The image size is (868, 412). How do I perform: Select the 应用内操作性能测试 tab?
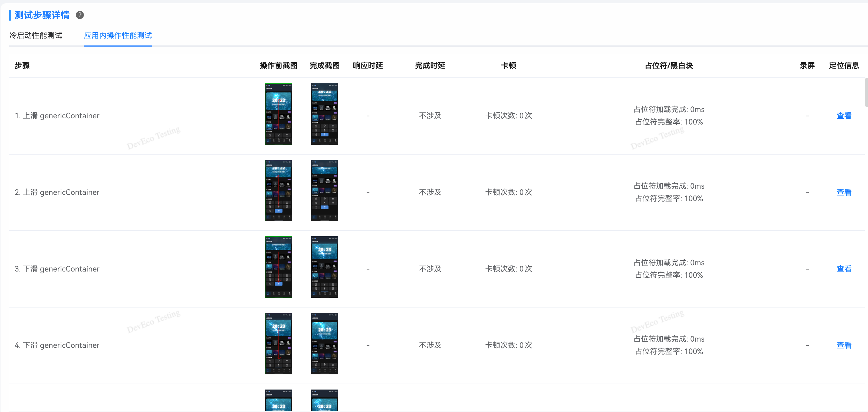[118, 35]
